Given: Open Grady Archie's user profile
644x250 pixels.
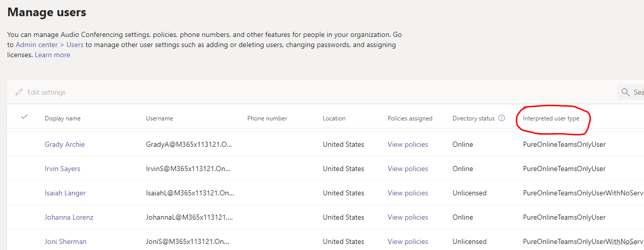Looking at the screenshot, I should point(64,144).
